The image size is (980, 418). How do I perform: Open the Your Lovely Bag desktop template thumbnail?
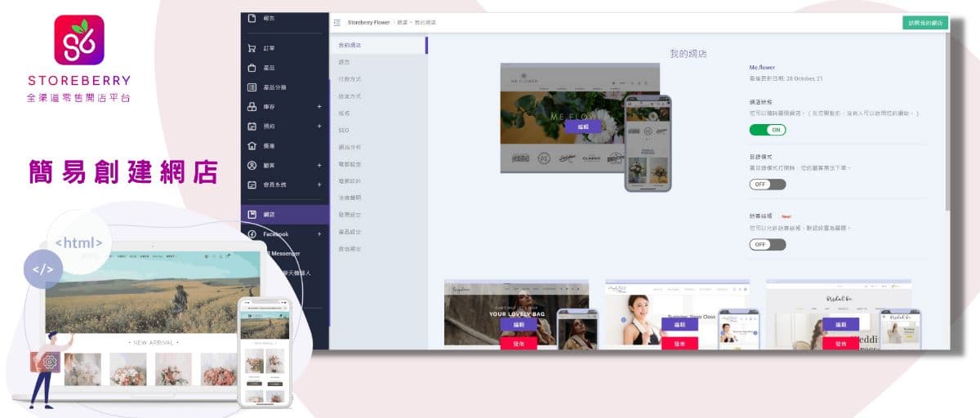pos(516,314)
